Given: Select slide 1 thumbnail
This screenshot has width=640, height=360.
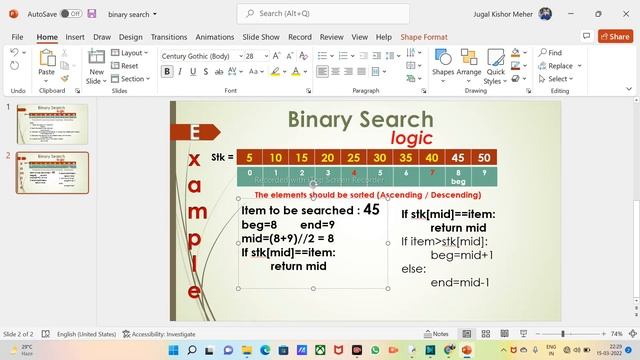Looking at the screenshot, I should point(52,124).
